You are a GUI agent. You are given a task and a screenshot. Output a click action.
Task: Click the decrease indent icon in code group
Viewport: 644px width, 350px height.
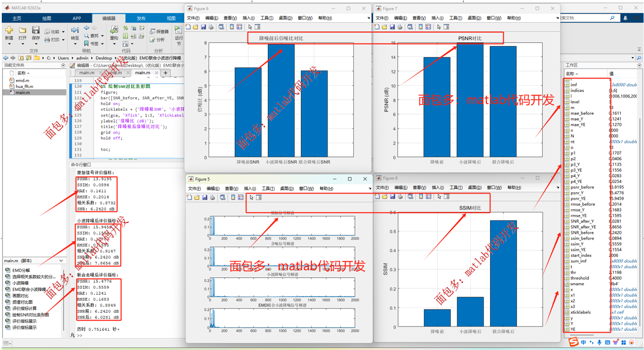pyautogui.click(x=141, y=36)
